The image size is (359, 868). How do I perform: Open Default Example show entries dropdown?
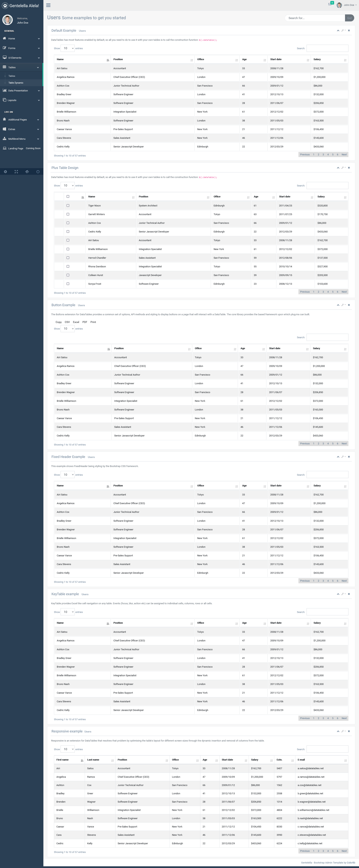(67, 48)
